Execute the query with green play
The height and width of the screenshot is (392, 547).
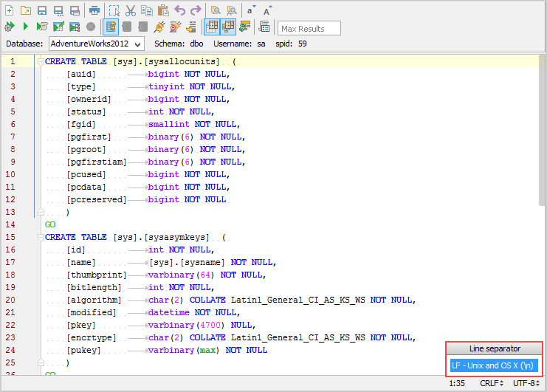pos(25,27)
